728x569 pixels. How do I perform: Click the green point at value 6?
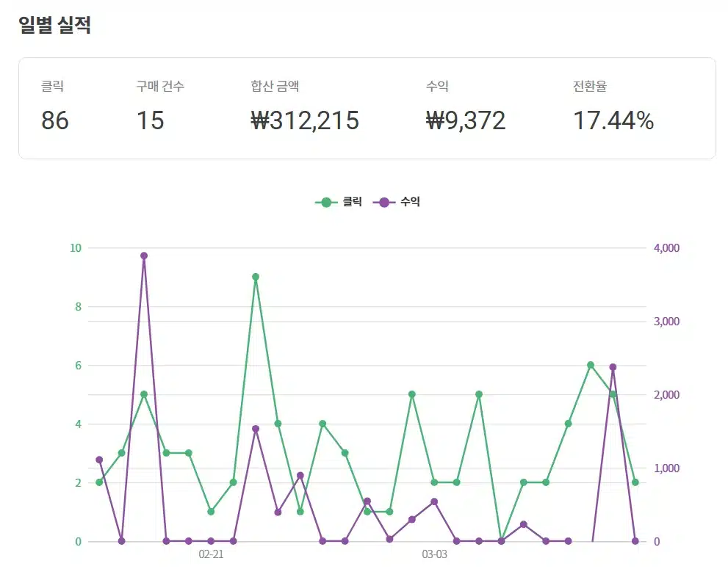pos(591,365)
